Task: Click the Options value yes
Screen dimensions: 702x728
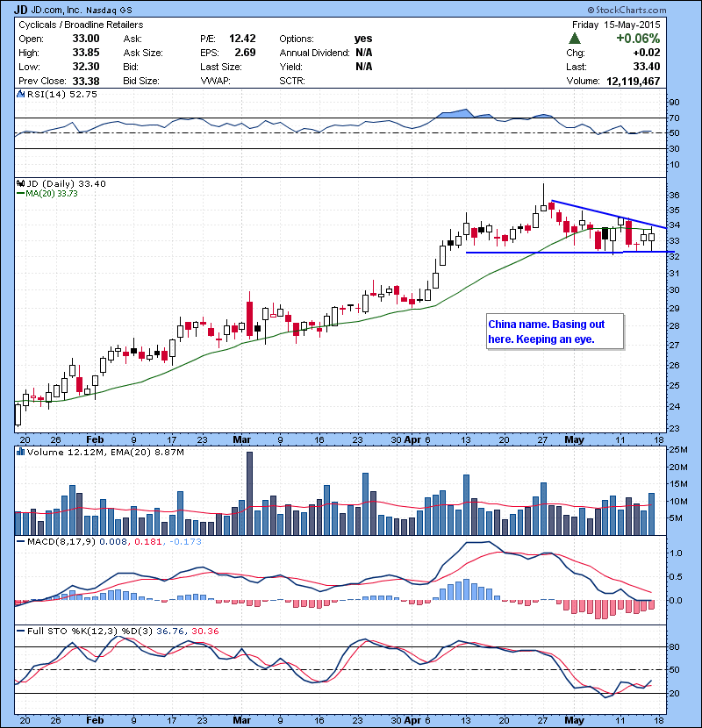Action: pyautogui.click(x=363, y=39)
